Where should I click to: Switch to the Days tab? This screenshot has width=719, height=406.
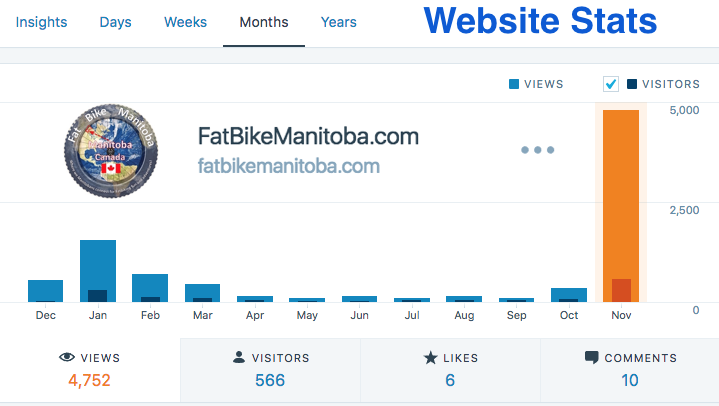[x=116, y=22]
